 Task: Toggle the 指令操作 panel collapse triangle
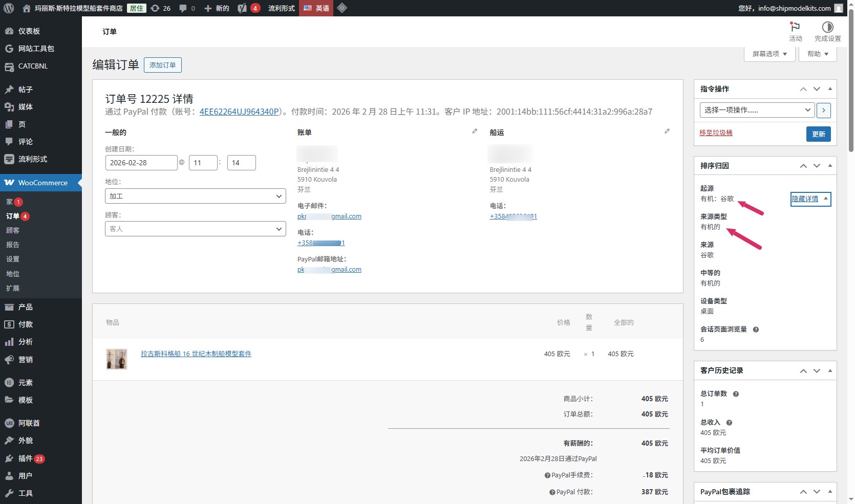tap(830, 89)
